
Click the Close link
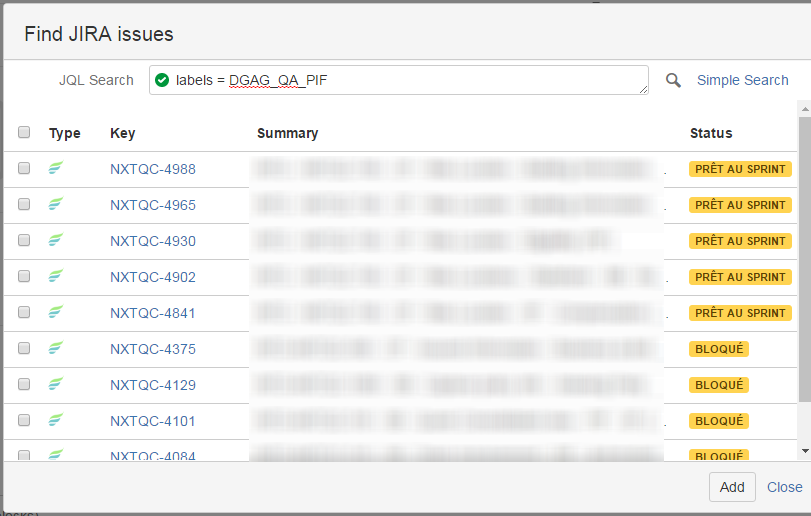pyautogui.click(x=785, y=487)
